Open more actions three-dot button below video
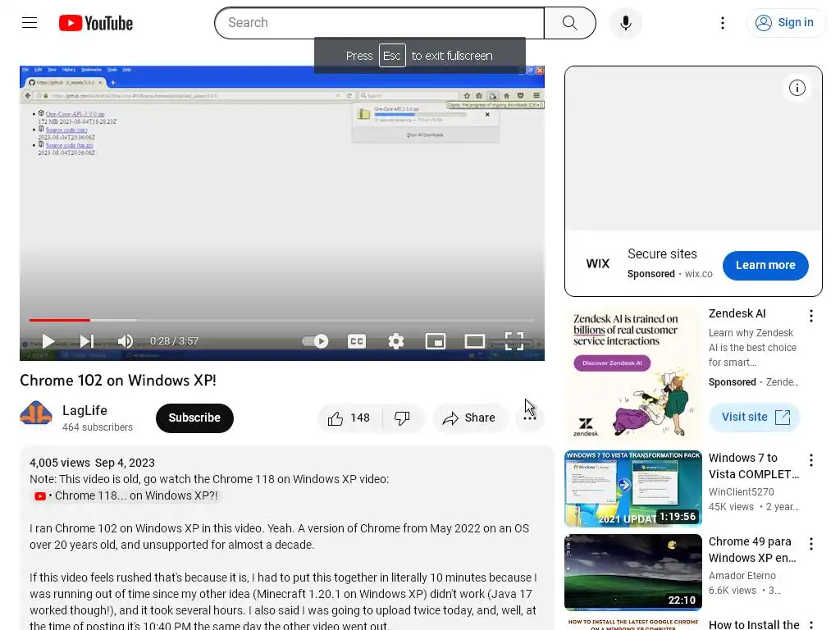Viewport: 840px width, 630px height. [x=530, y=418]
